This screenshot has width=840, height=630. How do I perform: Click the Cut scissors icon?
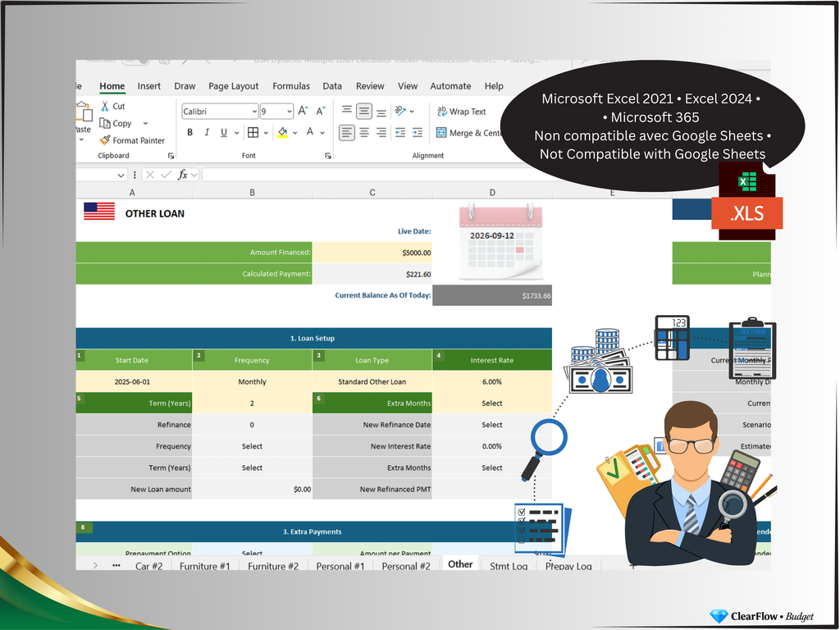coord(105,106)
